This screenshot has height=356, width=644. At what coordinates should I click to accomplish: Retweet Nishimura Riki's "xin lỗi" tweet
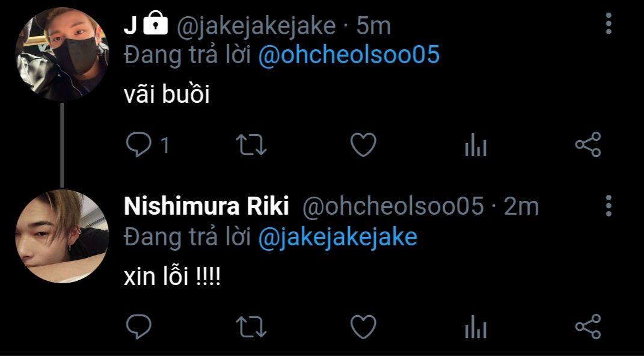tap(251, 327)
